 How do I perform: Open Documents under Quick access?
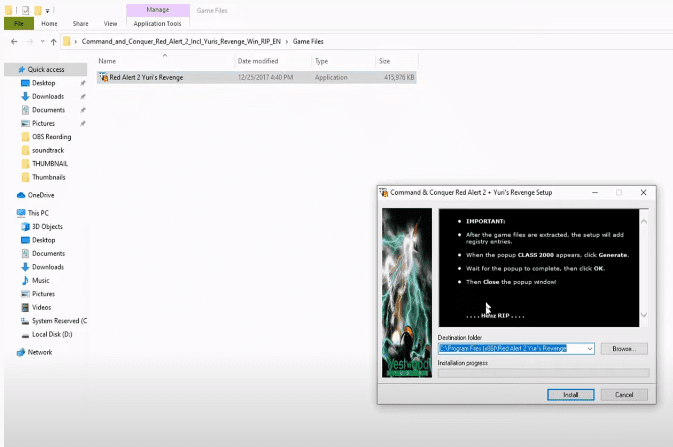pyautogui.click(x=48, y=110)
